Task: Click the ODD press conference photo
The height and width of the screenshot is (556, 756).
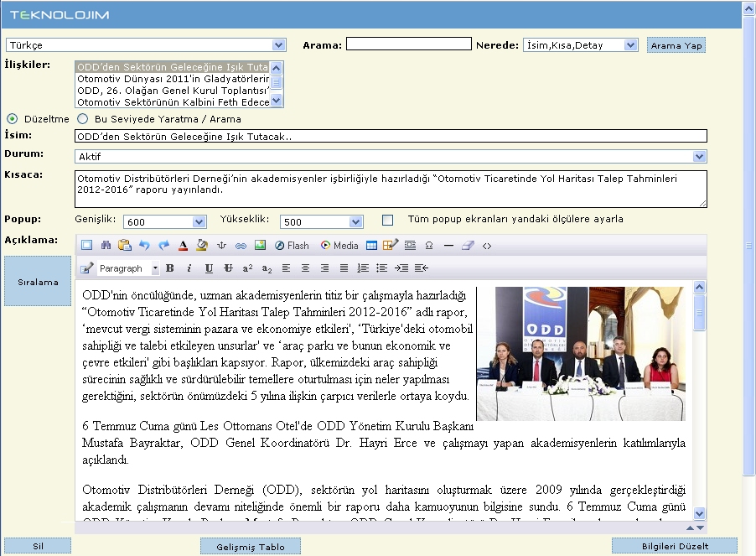Action: point(581,353)
